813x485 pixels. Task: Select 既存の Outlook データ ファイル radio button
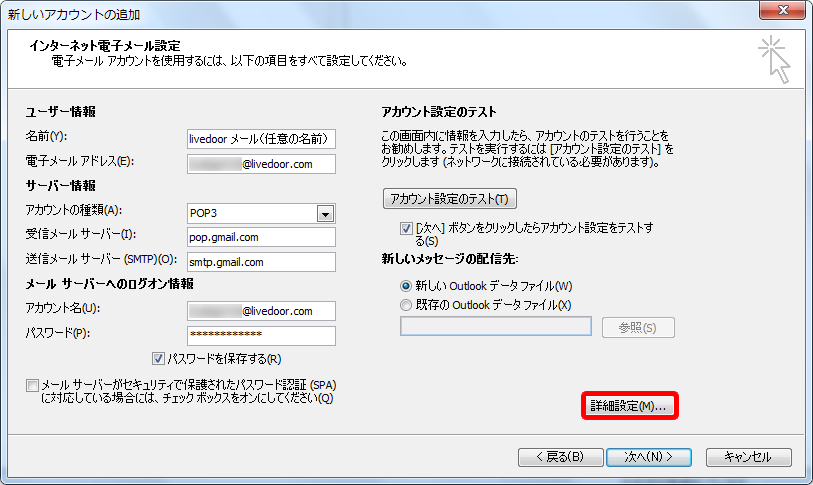[405, 305]
